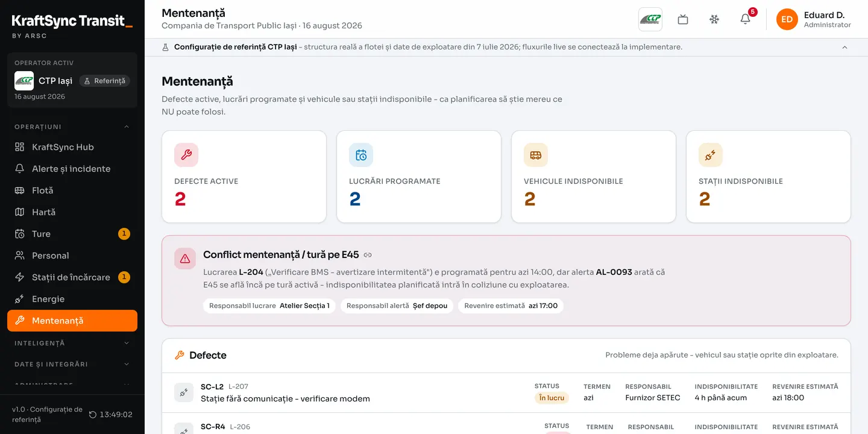Click the L-207 work order code

238,386
